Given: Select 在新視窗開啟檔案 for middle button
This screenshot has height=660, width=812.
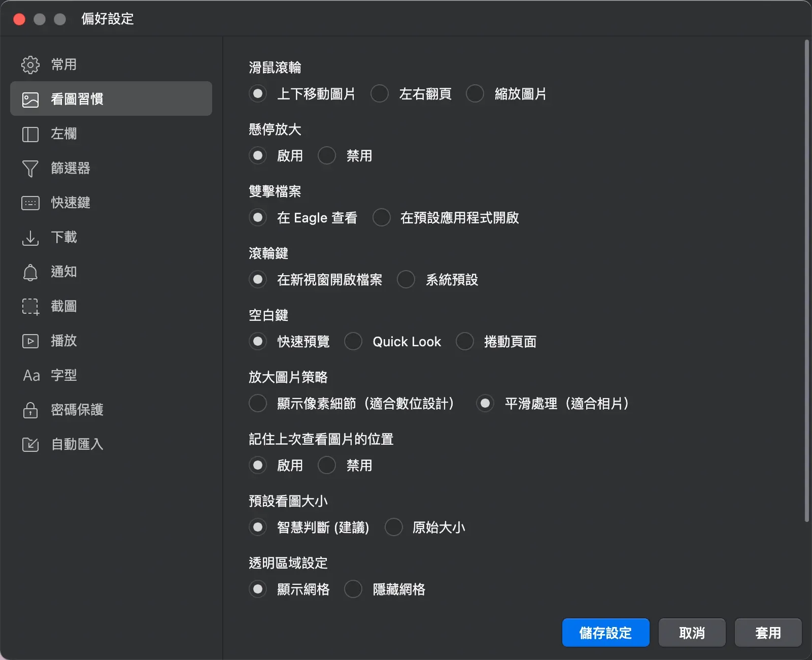Looking at the screenshot, I should click(258, 280).
